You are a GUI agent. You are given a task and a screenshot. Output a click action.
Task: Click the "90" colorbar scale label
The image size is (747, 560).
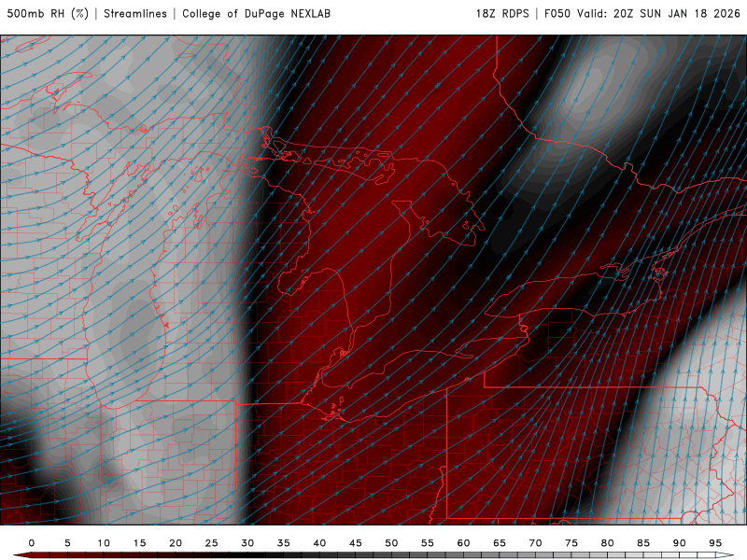(680, 543)
